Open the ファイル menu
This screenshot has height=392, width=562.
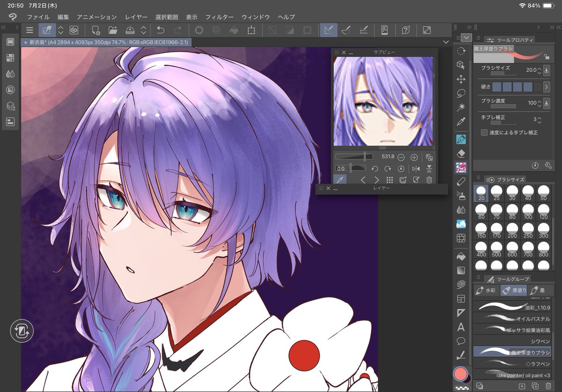tap(38, 17)
